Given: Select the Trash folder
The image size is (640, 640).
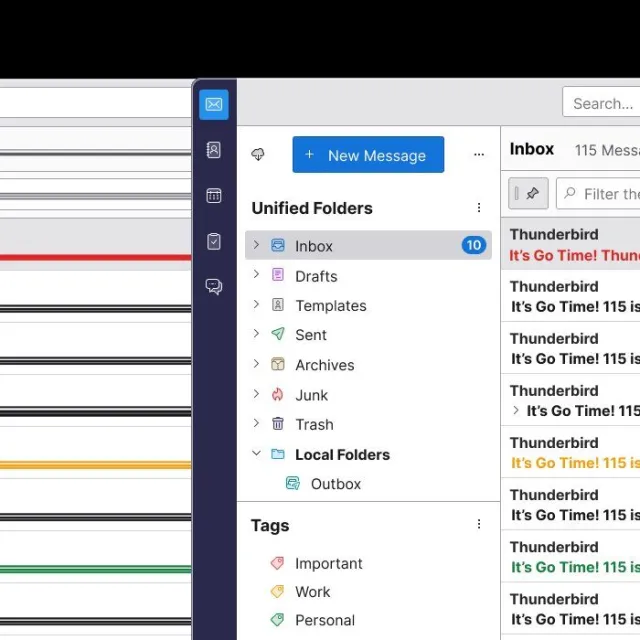Looking at the screenshot, I should coord(368,424).
